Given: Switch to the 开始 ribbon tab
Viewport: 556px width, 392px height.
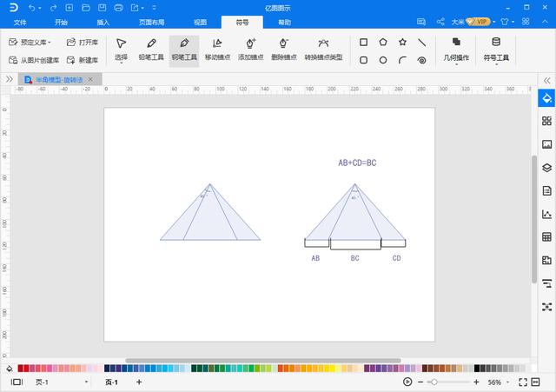Looking at the screenshot, I should click(x=61, y=23).
